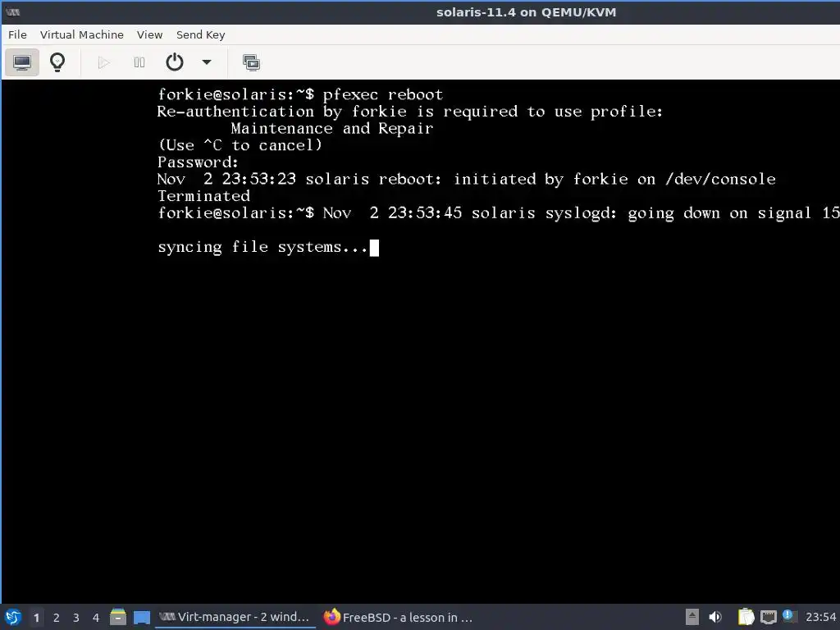Open the Send Key menu

(x=200, y=34)
